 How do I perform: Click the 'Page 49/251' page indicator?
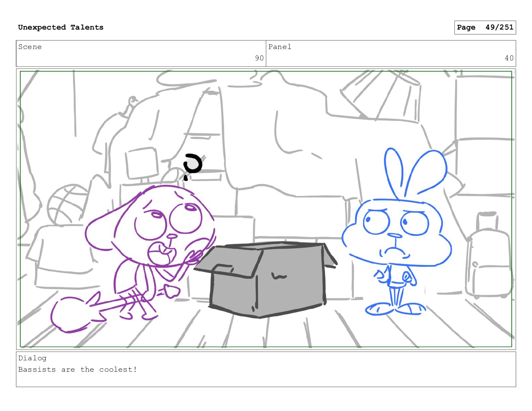point(485,28)
